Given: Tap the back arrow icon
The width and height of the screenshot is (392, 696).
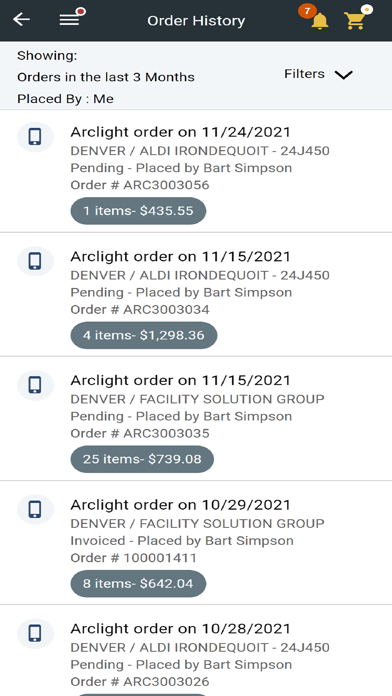Looking at the screenshot, I should 21,20.
